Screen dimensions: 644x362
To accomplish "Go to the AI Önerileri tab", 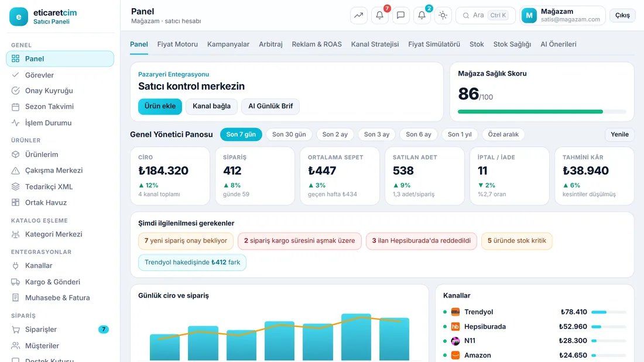I will 558,44.
